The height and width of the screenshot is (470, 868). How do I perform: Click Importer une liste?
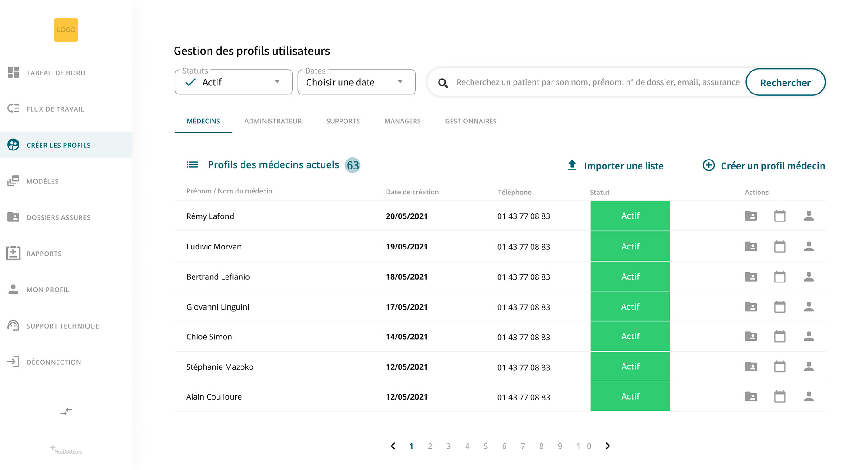pyautogui.click(x=615, y=166)
